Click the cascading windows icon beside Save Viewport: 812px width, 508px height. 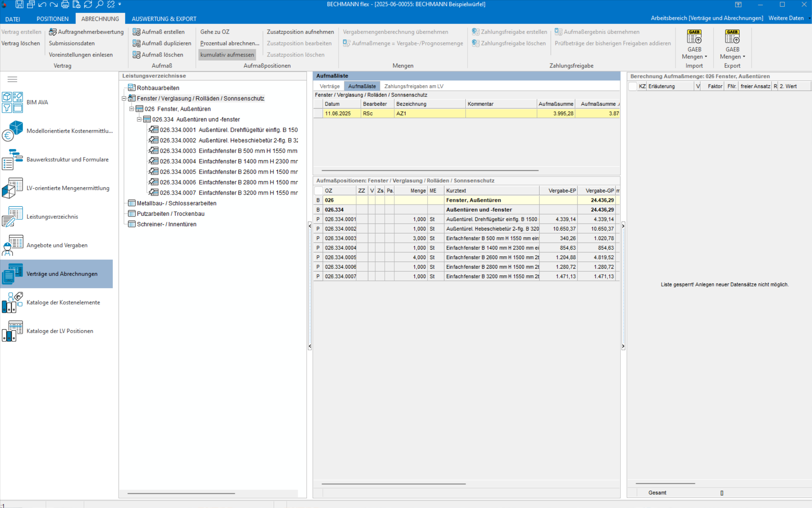pos(31,4)
